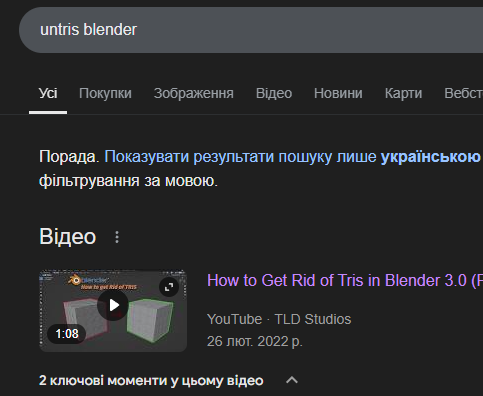This screenshot has height=396, width=483.
Task: Select the Усі tab
Action: (x=48, y=93)
